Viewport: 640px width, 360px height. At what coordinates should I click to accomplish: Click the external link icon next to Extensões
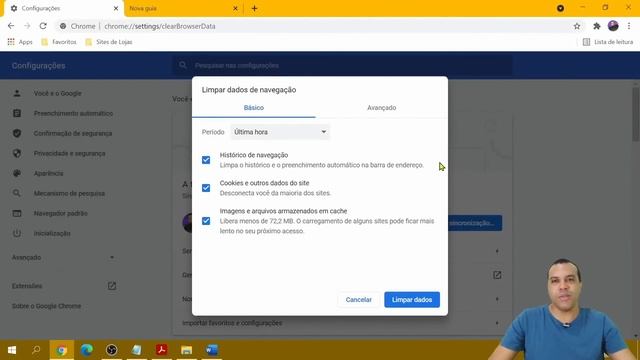click(x=112, y=286)
